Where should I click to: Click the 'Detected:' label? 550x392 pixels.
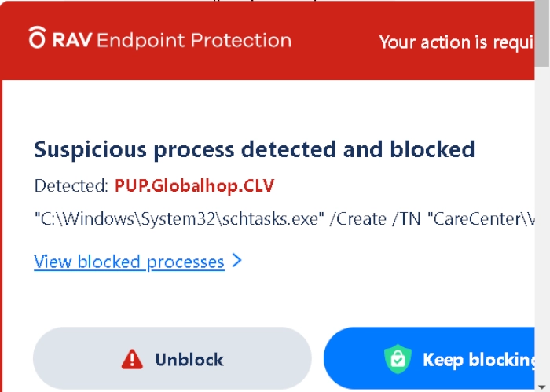(x=71, y=186)
